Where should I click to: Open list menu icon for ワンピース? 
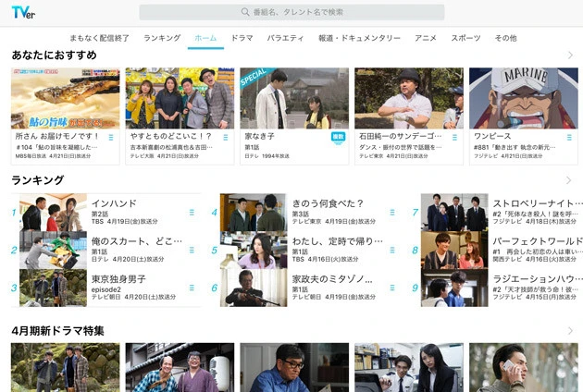pos(569,137)
